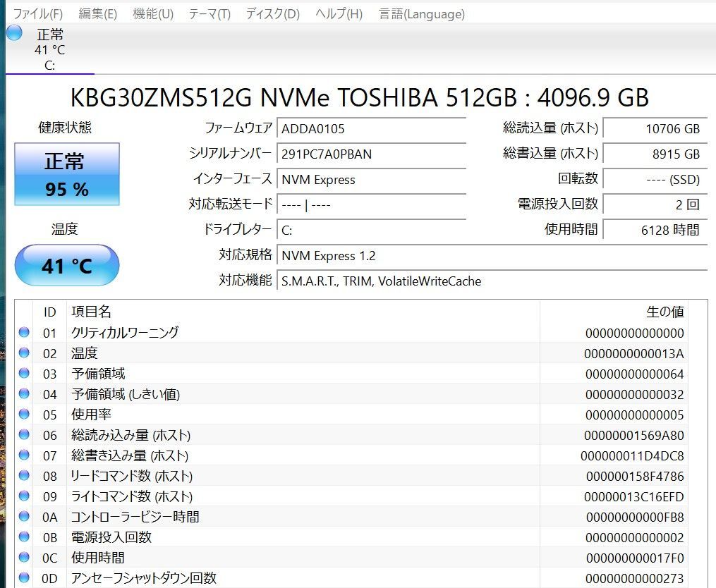
Task: Click the blue health status dot for クリティカルワーニング
Action: click(23, 333)
